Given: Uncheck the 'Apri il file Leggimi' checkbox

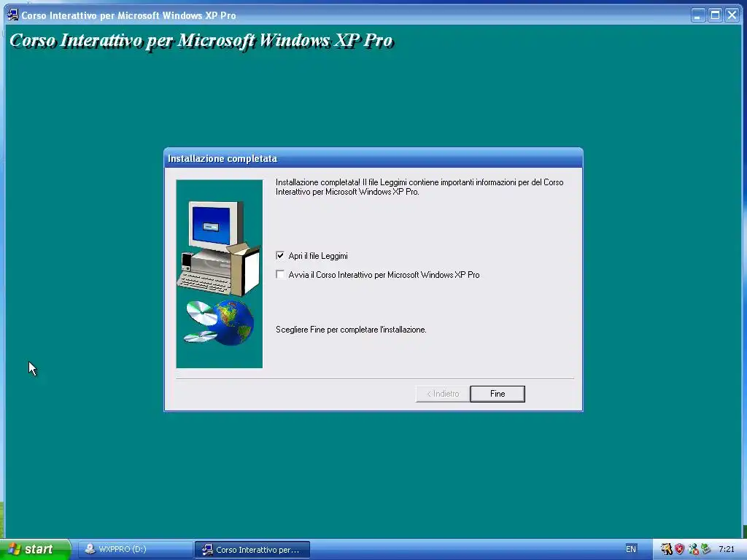Looking at the screenshot, I should click(x=280, y=256).
